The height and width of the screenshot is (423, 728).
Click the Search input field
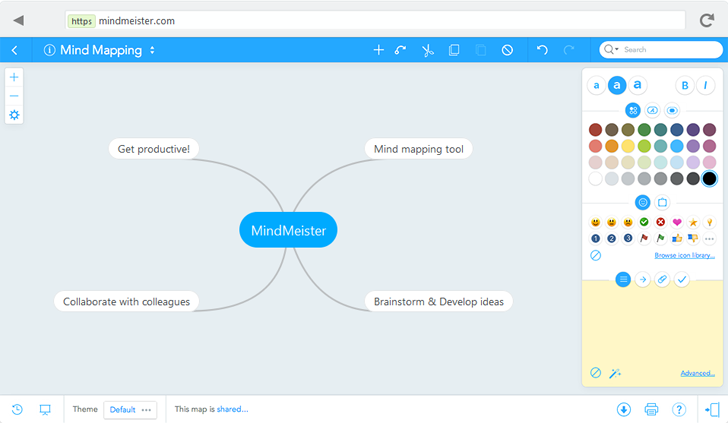click(661, 49)
